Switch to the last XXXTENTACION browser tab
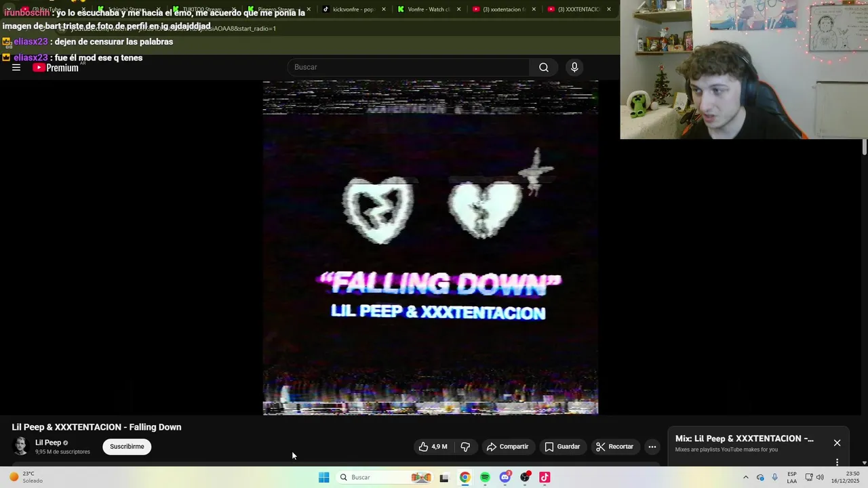This screenshot has width=868, height=488. point(578,9)
